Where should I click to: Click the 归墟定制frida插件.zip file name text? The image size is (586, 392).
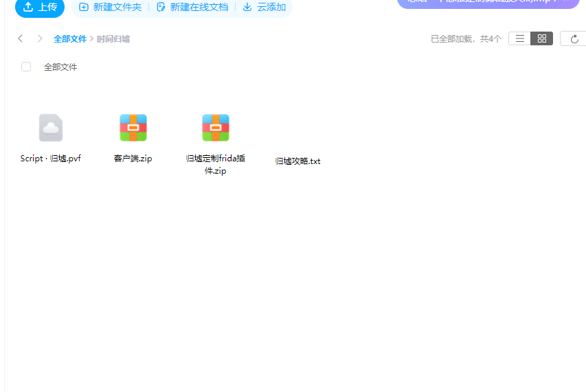[216, 164]
